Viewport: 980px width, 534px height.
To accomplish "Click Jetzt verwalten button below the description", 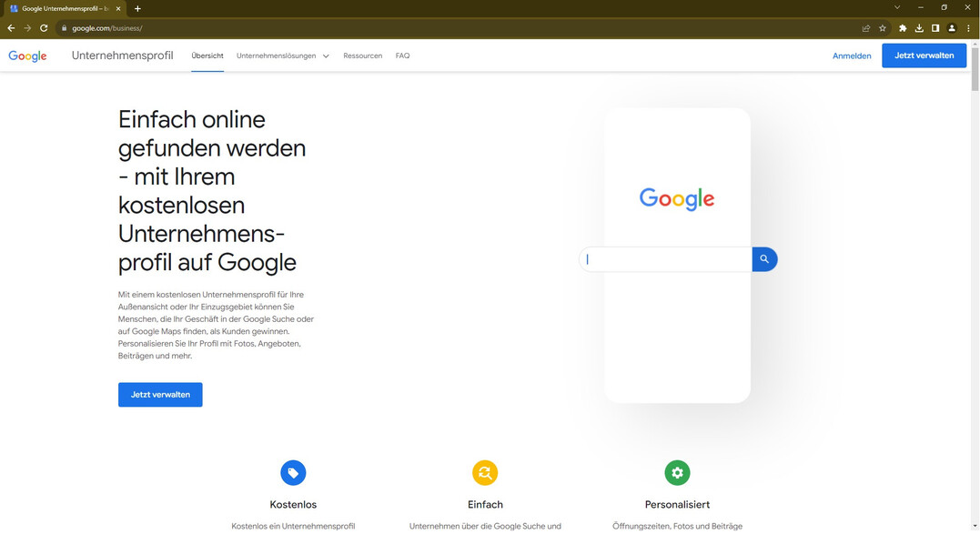I will coord(160,395).
